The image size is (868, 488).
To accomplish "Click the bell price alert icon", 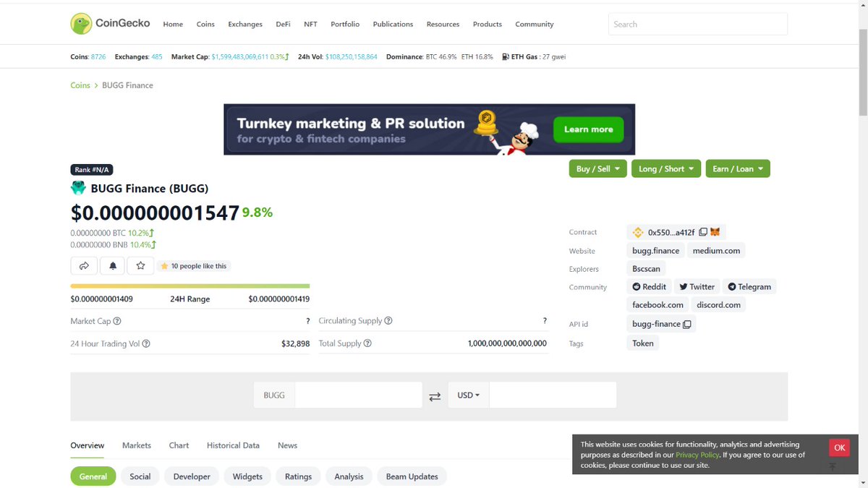I will tap(112, 266).
